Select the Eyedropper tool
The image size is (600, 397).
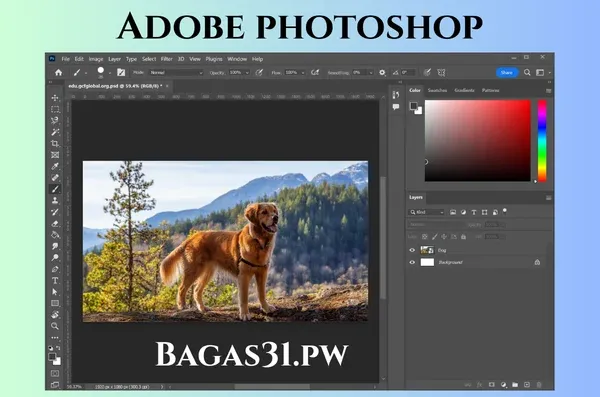[x=55, y=167]
